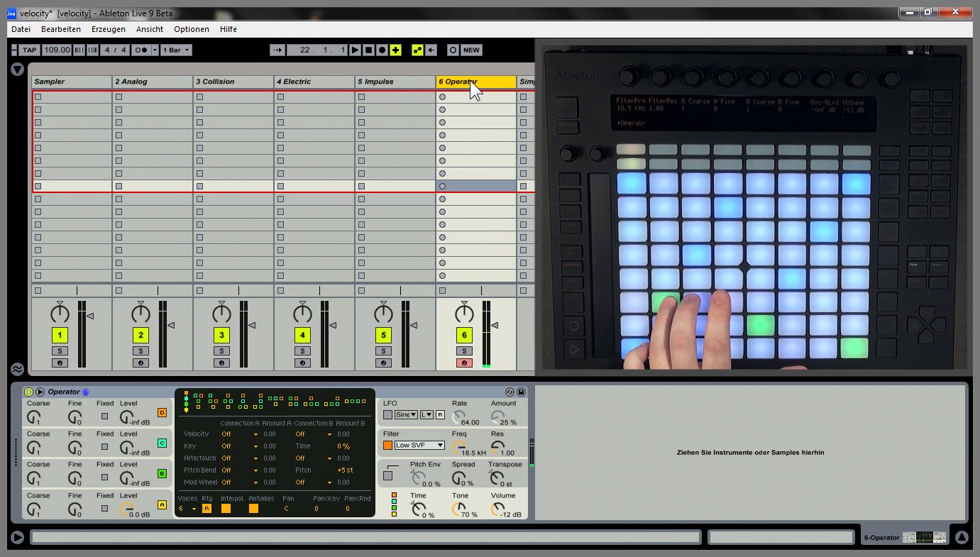Toggle the Rtg R retrigger button
Viewport: 980px width, 557px height.
point(207,509)
